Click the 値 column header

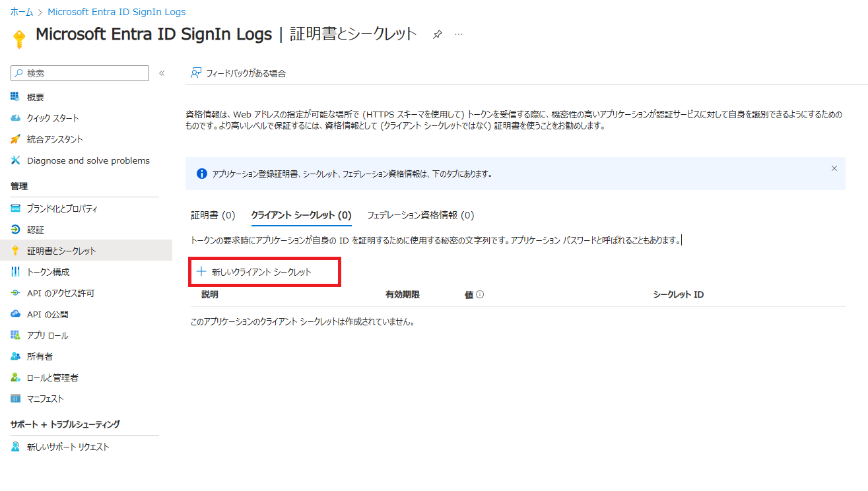[x=469, y=294]
